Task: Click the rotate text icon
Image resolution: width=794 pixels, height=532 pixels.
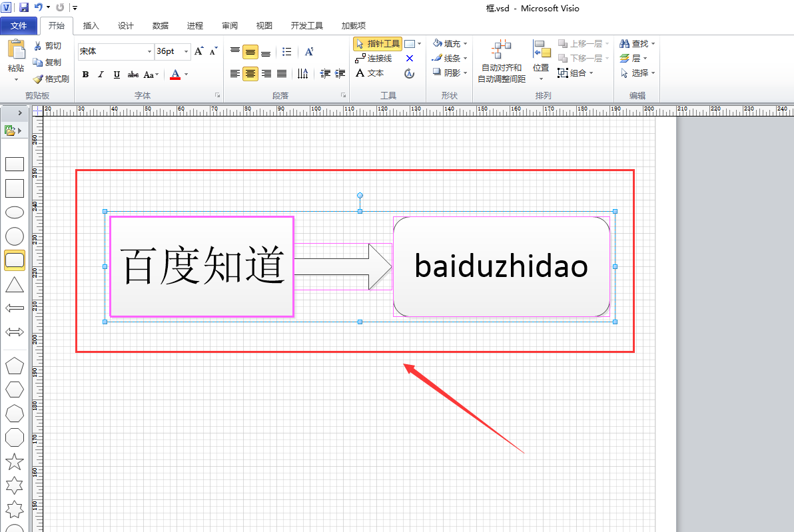Action: [309, 51]
